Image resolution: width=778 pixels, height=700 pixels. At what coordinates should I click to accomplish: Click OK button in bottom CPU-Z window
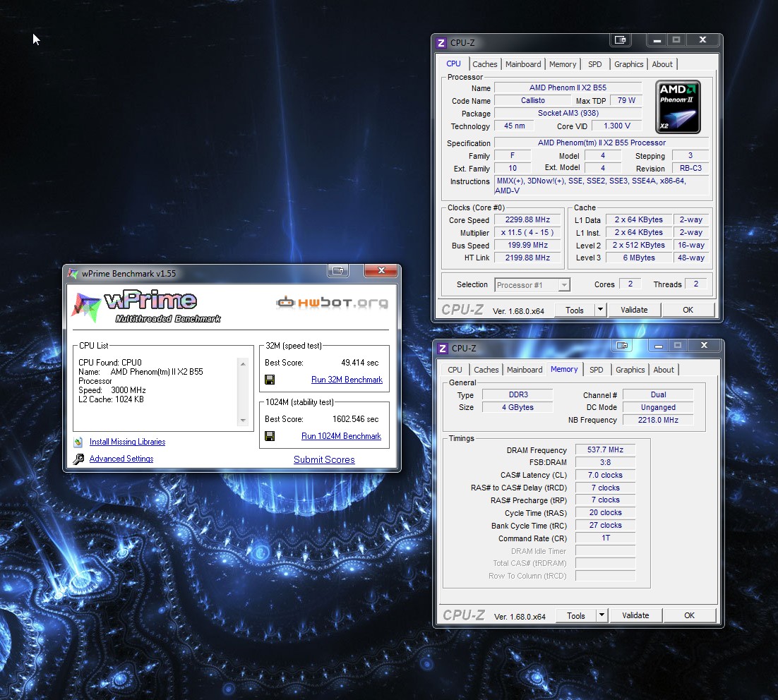tap(689, 615)
